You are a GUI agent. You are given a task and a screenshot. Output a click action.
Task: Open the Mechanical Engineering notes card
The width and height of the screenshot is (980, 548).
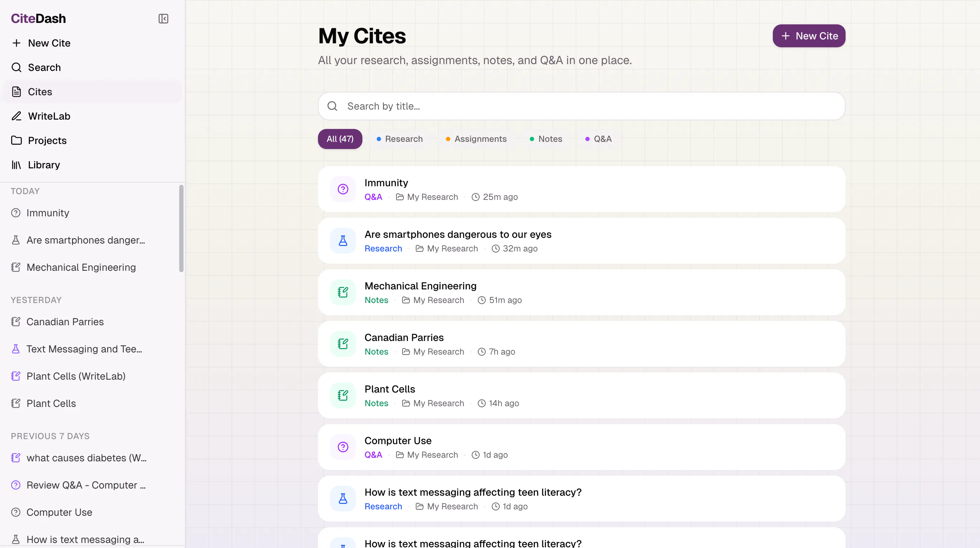[x=581, y=292]
